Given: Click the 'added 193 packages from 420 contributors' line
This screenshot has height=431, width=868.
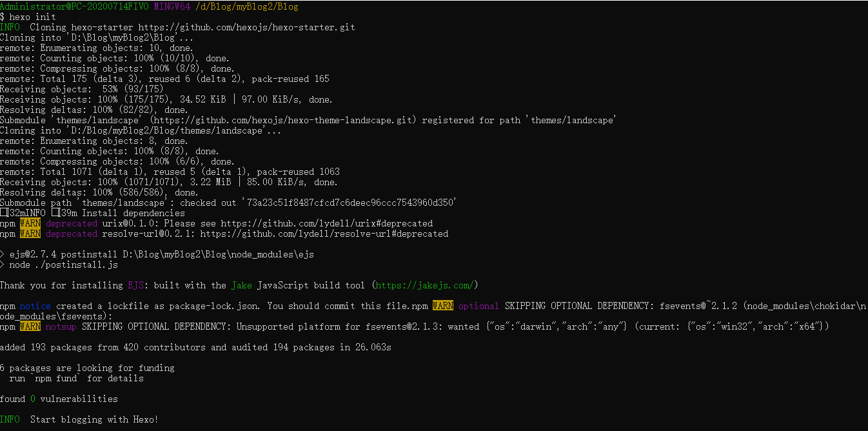Looking at the screenshot, I should pos(195,347).
